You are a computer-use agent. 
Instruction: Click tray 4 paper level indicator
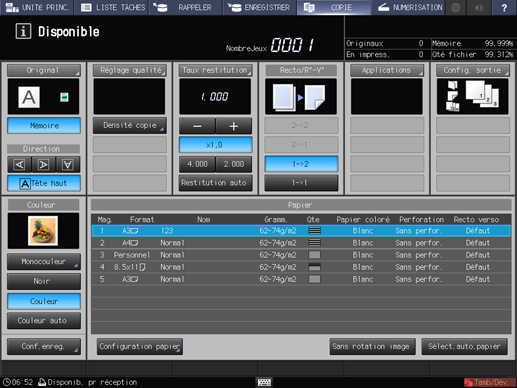point(314,267)
